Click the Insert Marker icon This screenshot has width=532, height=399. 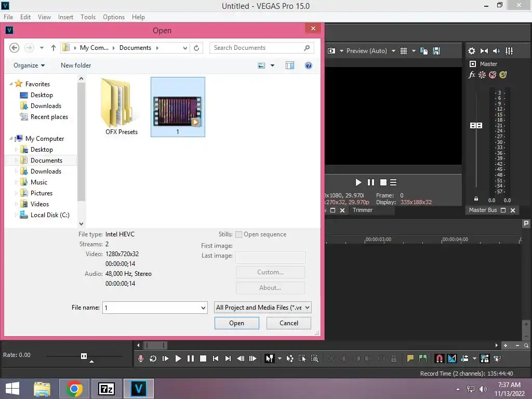click(x=410, y=358)
